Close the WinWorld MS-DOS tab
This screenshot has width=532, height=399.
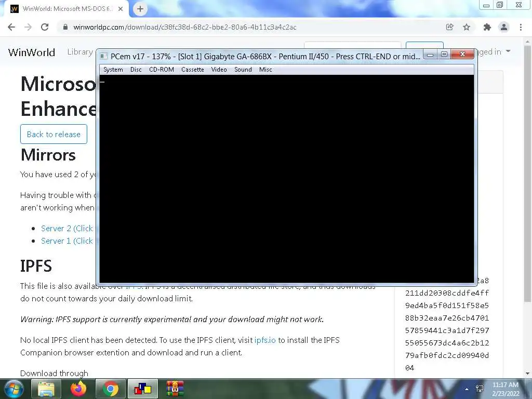[121, 9]
